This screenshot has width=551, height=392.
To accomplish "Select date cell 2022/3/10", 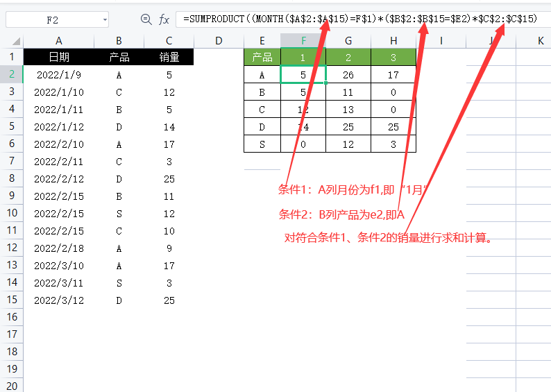I will [59, 266].
